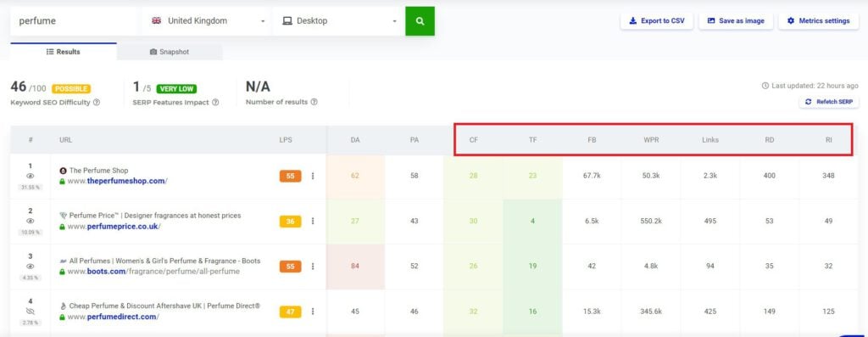Switch to the Snapshot tab
The width and height of the screenshot is (868, 337).
pyautogui.click(x=170, y=52)
